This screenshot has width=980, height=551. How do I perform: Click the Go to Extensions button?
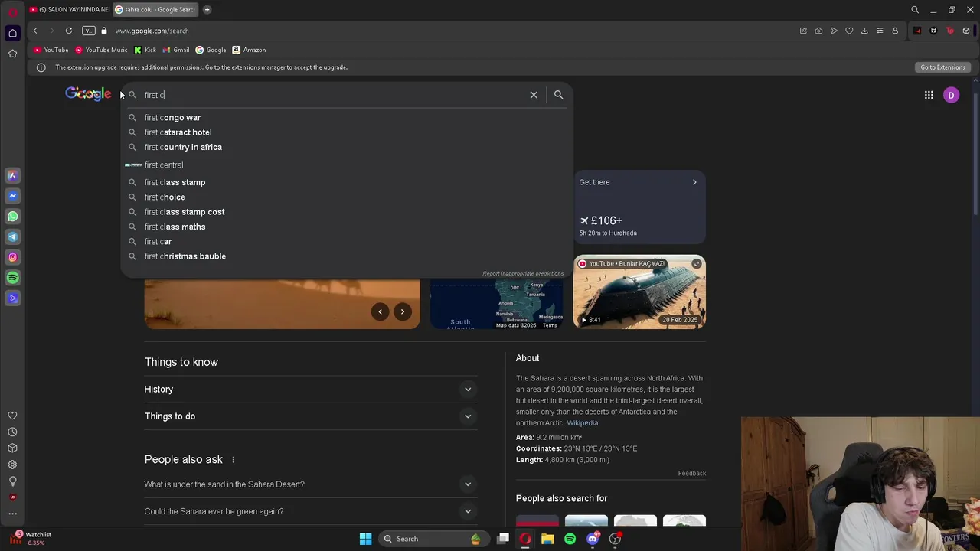[x=942, y=67]
